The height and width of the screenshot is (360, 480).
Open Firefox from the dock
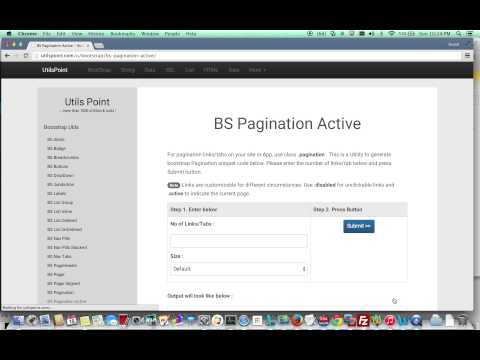[x=297, y=321]
